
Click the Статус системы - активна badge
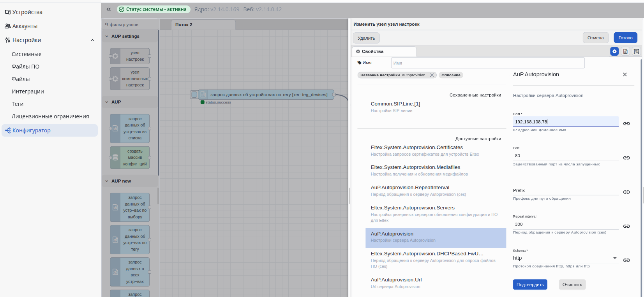154,9
